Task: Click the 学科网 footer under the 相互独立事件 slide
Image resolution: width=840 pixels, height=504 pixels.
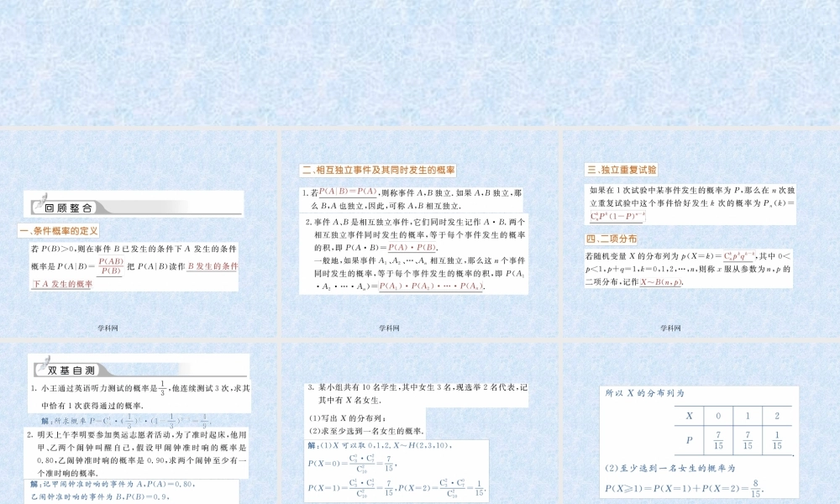Action: click(x=390, y=328)
